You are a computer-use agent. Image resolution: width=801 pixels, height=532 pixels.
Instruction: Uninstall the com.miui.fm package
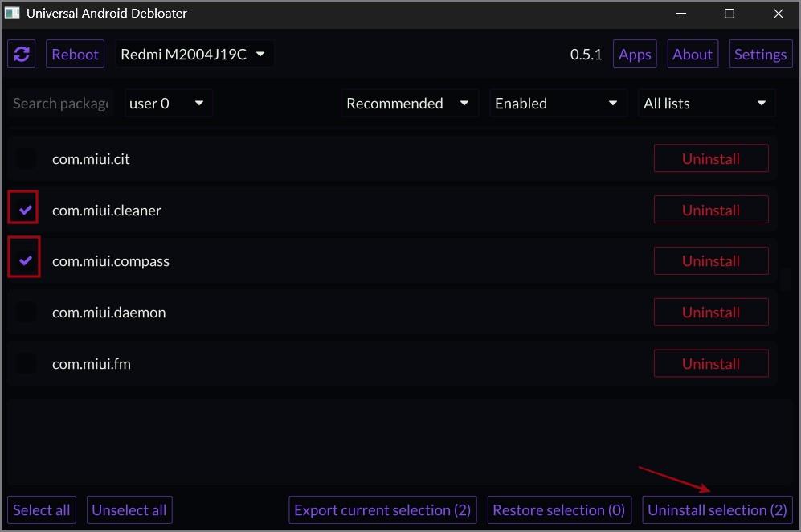click(x=710, y=363)
